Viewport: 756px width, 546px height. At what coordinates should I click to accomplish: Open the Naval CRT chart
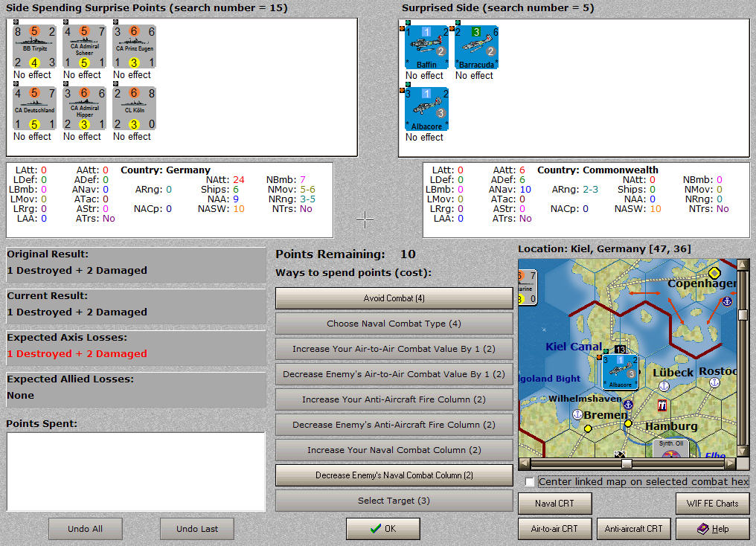coord(555,504)
